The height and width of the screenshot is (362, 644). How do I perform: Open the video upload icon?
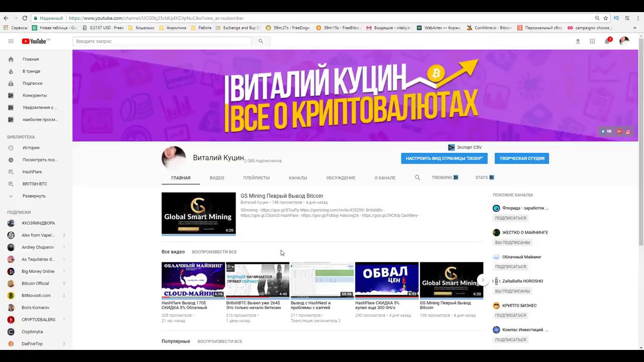point(578,41)
